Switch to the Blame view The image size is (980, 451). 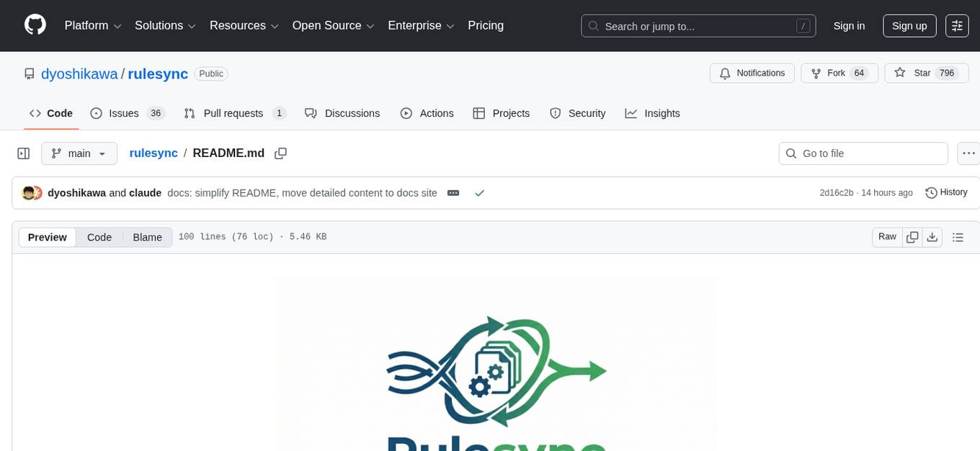[147, 237]
